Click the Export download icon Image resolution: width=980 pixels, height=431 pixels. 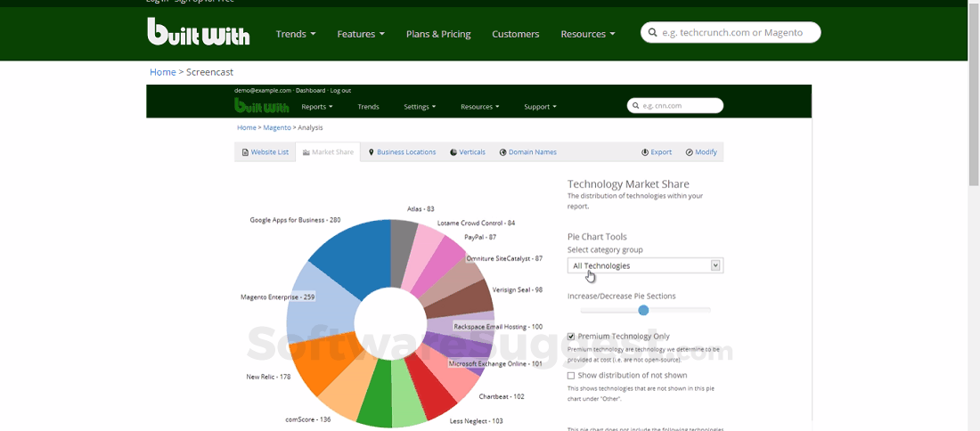coord(645,152)
